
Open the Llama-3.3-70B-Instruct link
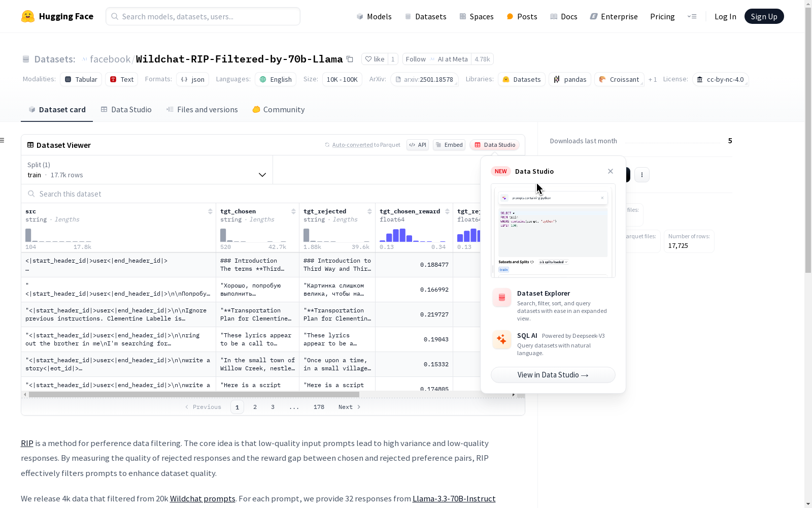pyautogui.click(x=454, y=499)
